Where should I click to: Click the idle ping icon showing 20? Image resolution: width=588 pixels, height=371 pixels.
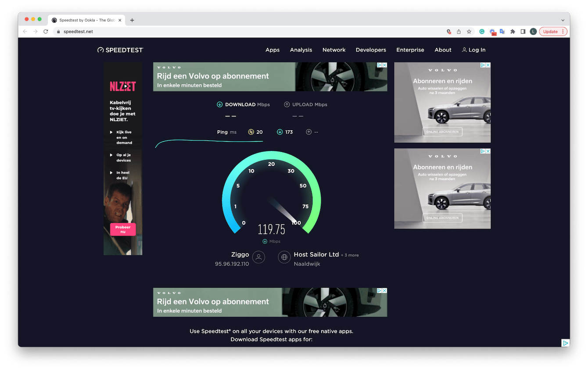[251, 132]
